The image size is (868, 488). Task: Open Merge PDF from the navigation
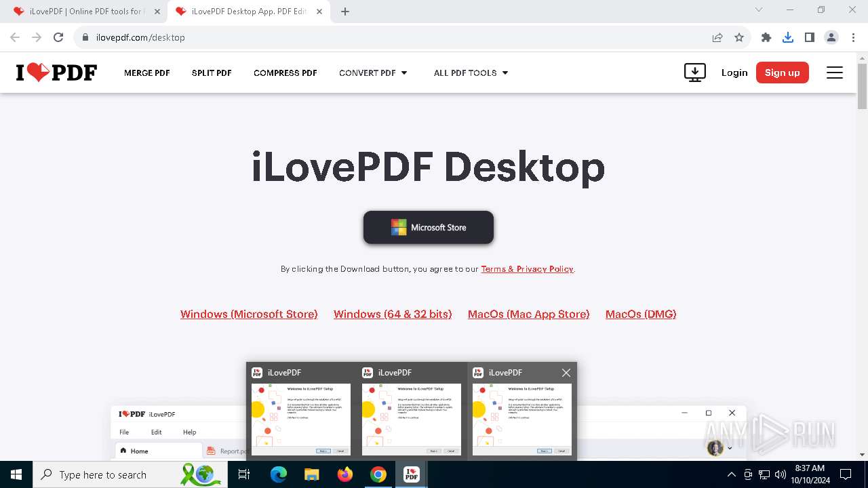(147, 73)
